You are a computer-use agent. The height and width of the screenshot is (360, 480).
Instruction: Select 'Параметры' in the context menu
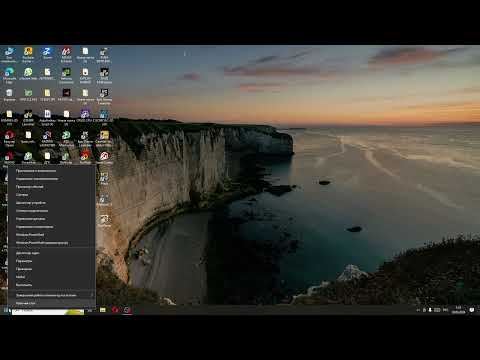52,261
